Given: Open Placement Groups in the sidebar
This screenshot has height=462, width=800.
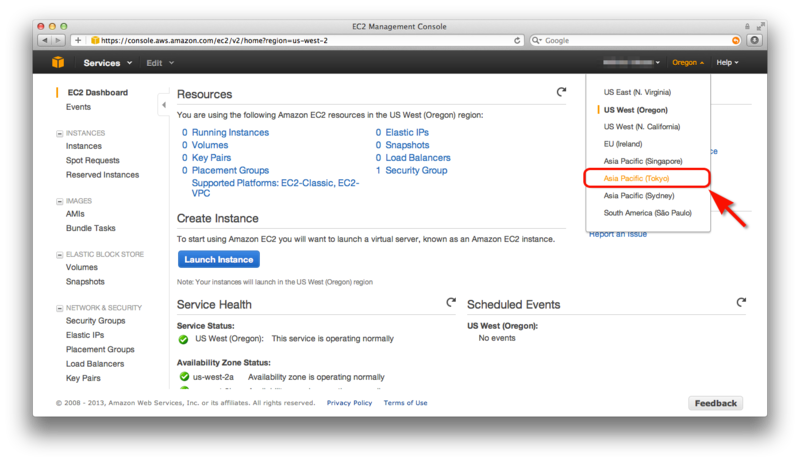Looking at the screenshot, I should [100, 349].
